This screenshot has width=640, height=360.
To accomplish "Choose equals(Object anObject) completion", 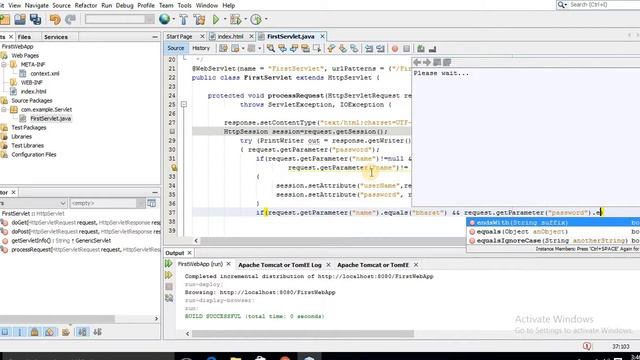I will (x=553, y=231).
